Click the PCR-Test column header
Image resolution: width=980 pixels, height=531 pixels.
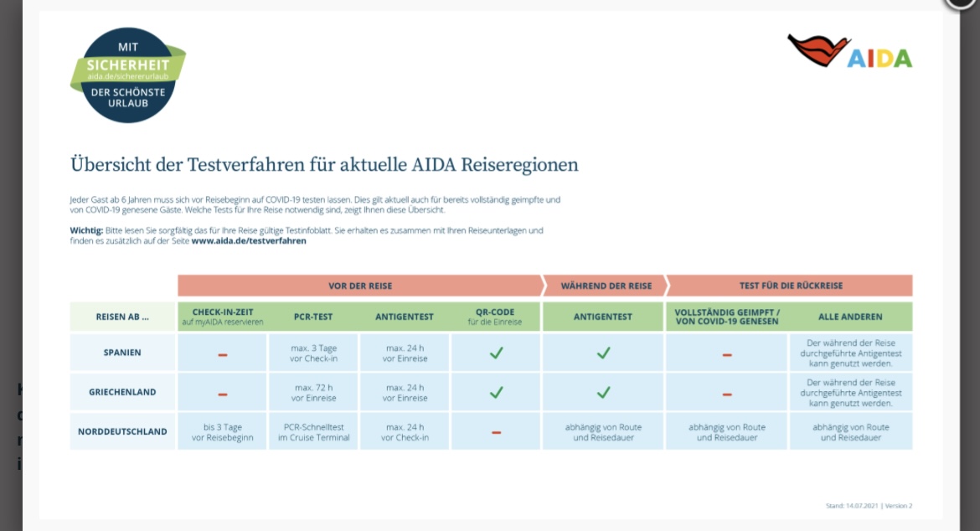pos(313,317)
